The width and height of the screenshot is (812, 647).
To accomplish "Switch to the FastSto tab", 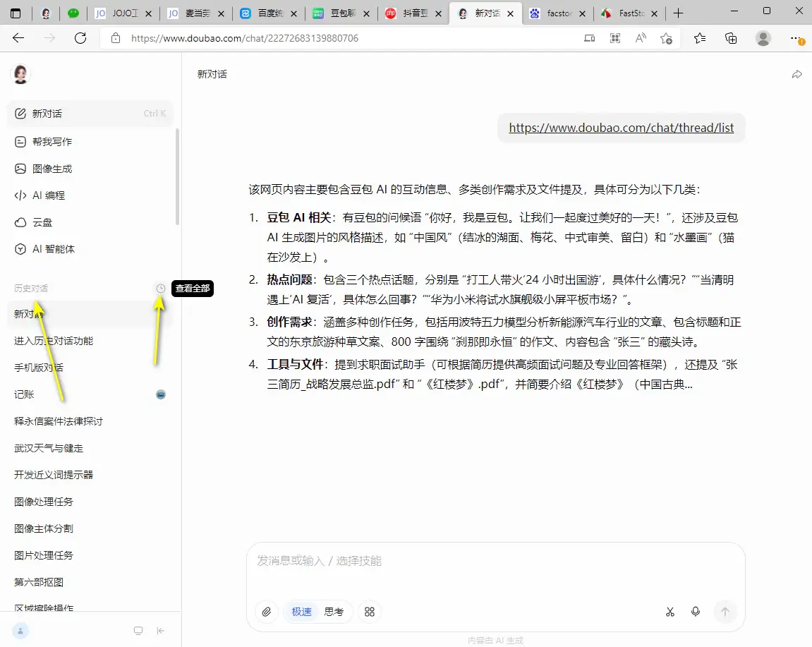I will coord(629,13).
